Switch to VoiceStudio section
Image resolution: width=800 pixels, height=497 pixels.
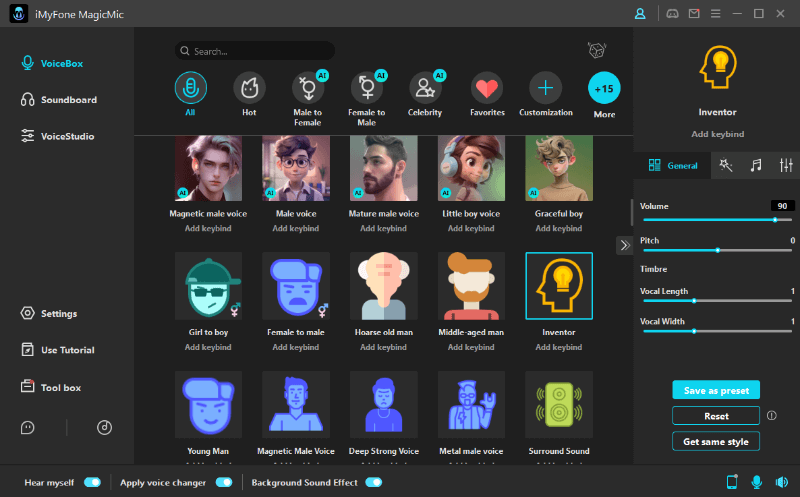click(x=57, y=136)
